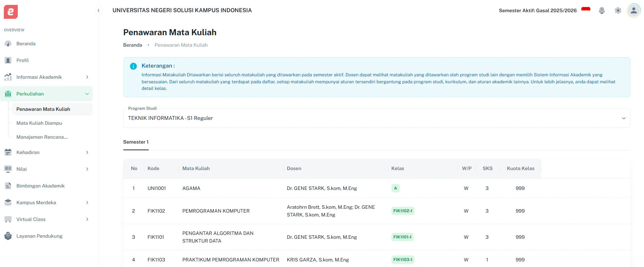Open notifications bell icon
The image size is (644, 267).
[602, 10]
